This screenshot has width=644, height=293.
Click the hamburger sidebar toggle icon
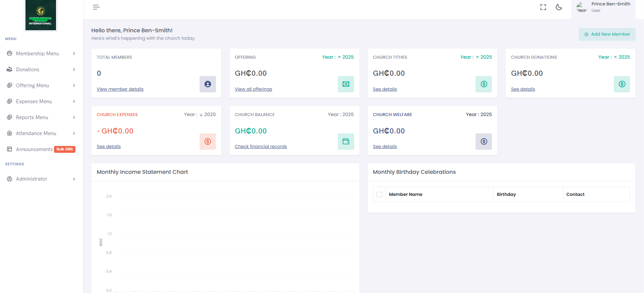(x=96, y=7)
